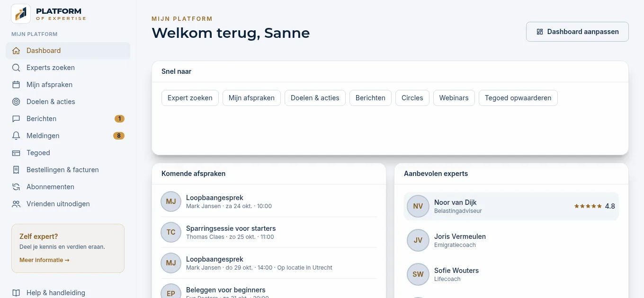644x298 pixels.
Task: Click MJ avatar of the Utrecht appointment
Action: click(x=171, y=263)
